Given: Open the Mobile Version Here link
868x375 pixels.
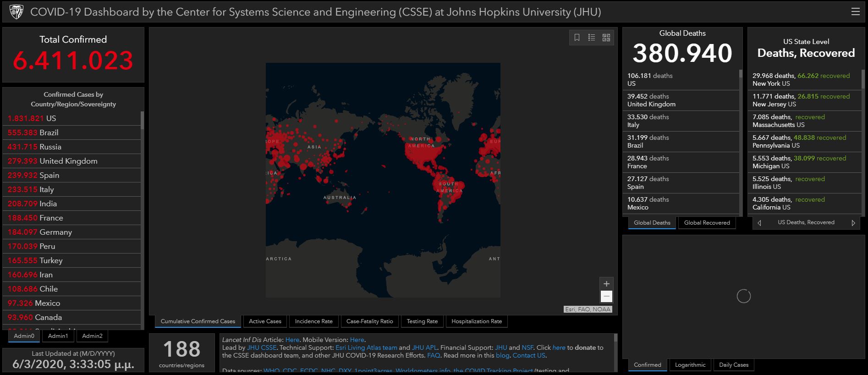Looking at the screenshot, I should tap(357, 340).
